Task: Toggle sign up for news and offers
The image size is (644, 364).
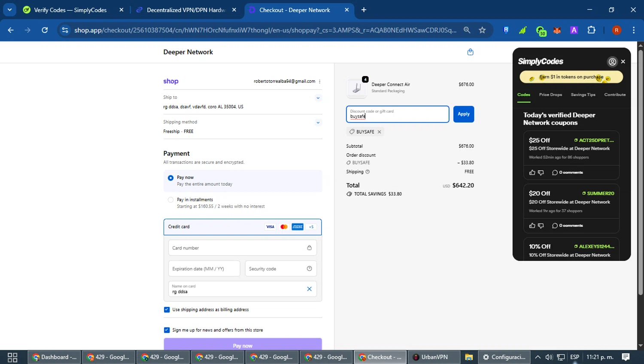Action: coord(167,330)
